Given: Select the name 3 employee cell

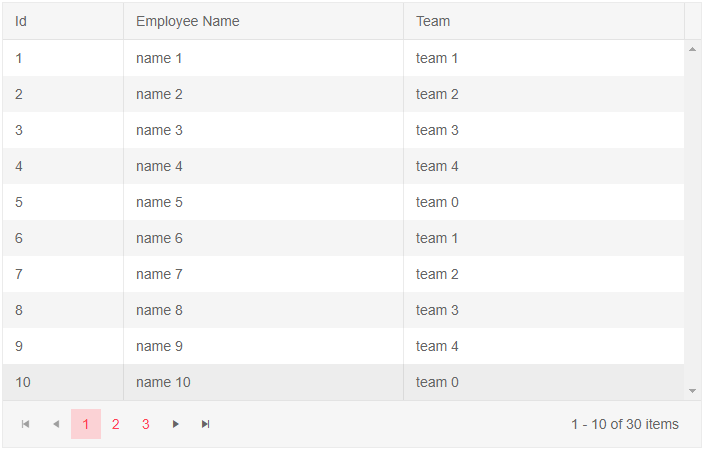Looking at the screenshot, I should pyautogui.click(x=160, y=130).
